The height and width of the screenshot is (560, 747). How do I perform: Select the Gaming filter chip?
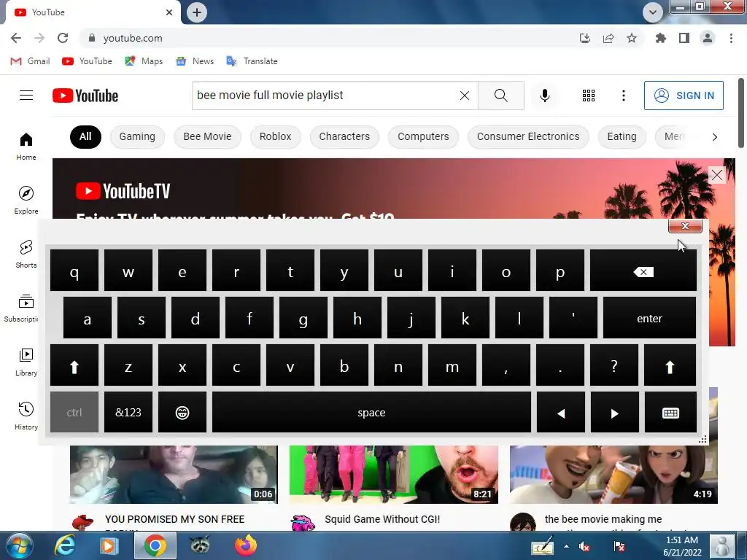(x=137, y=136)
